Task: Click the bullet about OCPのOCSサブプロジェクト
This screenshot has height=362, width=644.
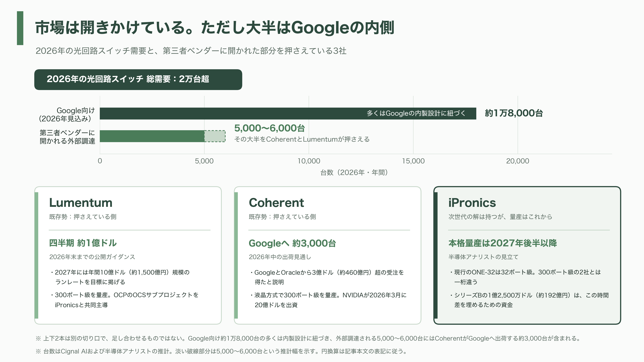Action: [124, 300]
